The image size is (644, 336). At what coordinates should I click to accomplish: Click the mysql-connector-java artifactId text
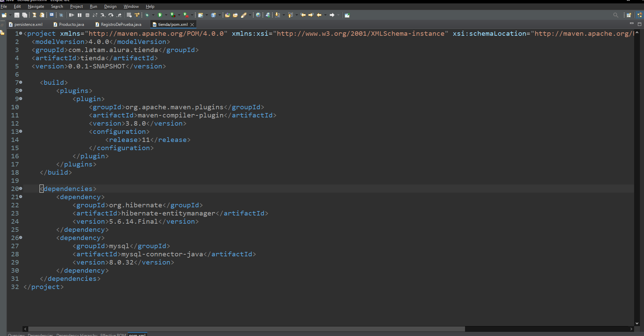162,254
